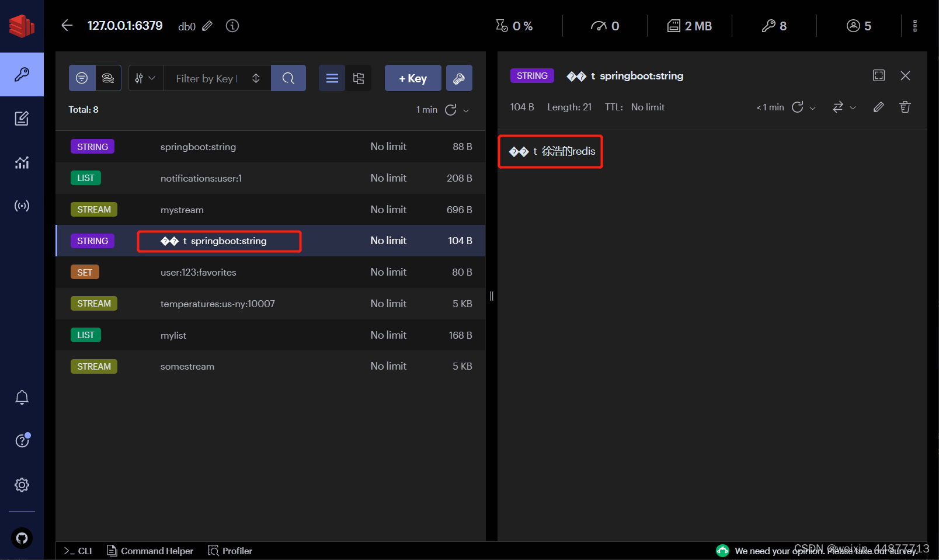The height and width of the screenshot is (560, 939).
Task: Switch key list to tree view
Action: (359, 78)
